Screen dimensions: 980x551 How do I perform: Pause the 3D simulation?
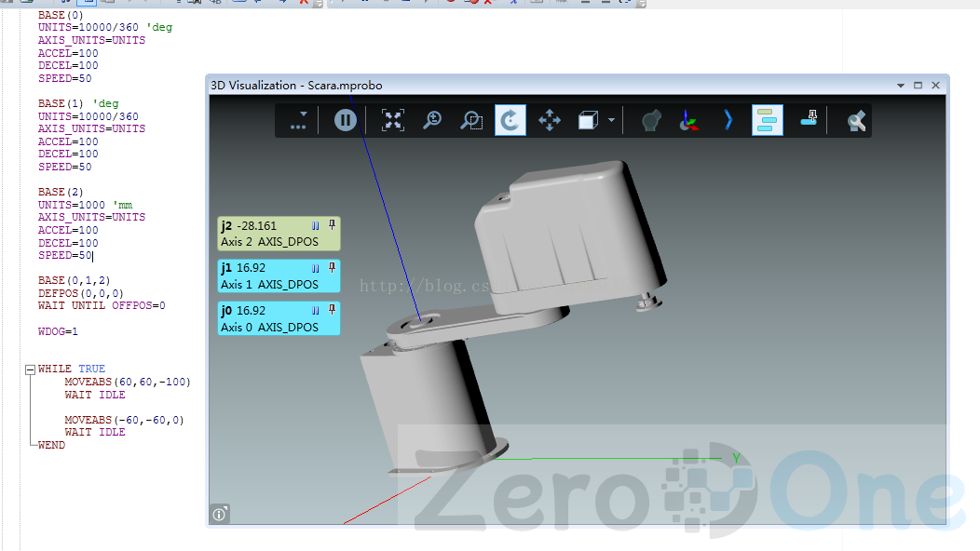click(x=345, y=120)
